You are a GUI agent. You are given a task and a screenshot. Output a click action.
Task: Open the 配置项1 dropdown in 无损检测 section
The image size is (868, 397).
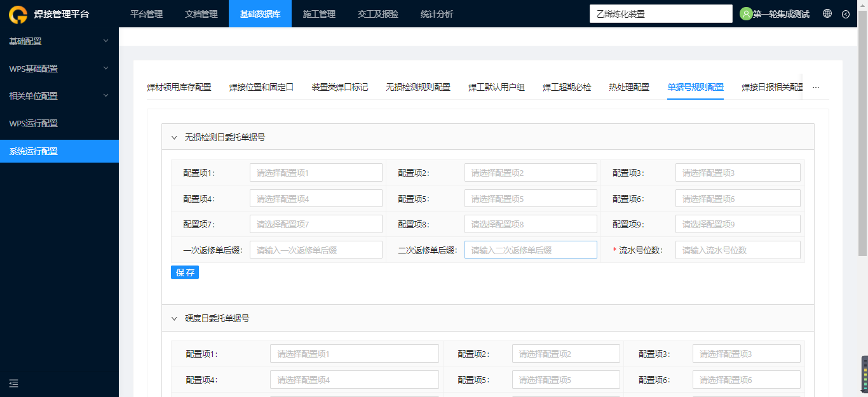316,173
